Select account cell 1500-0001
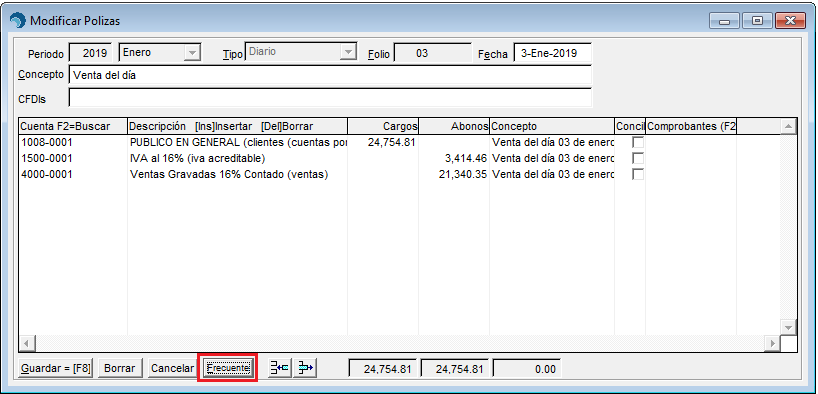Screen dimensions: 818x394 pyautogui.click(x=73, y=158)
